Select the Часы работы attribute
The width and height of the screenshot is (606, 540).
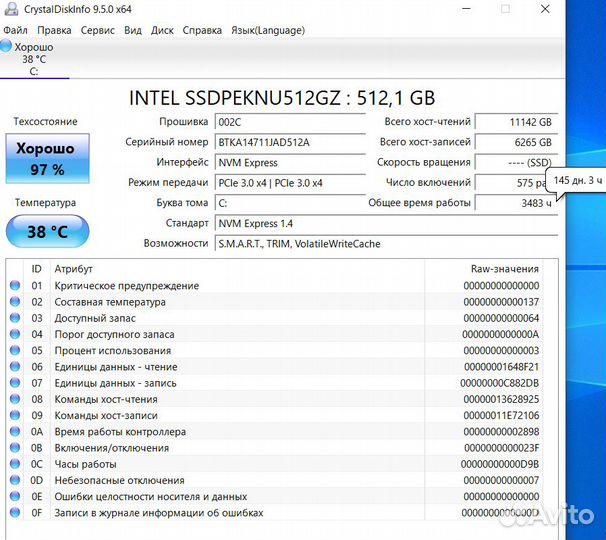click(85, 464)
